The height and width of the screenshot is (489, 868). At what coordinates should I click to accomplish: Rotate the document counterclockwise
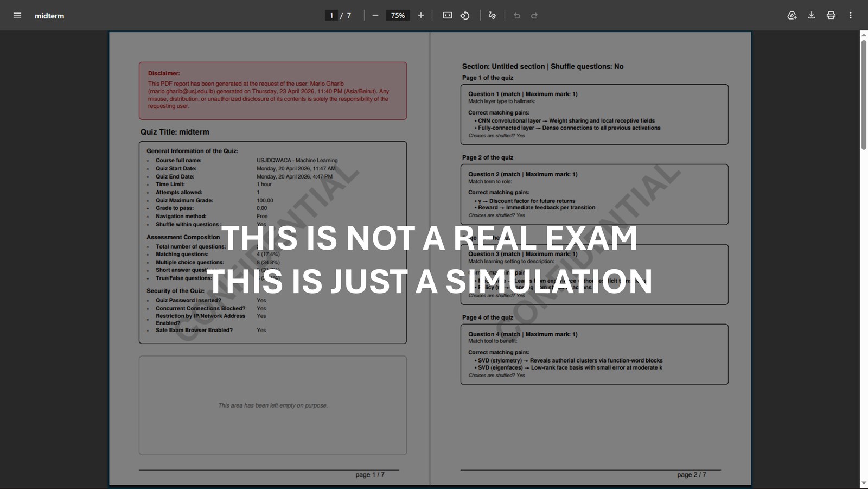tap(465, 15)
